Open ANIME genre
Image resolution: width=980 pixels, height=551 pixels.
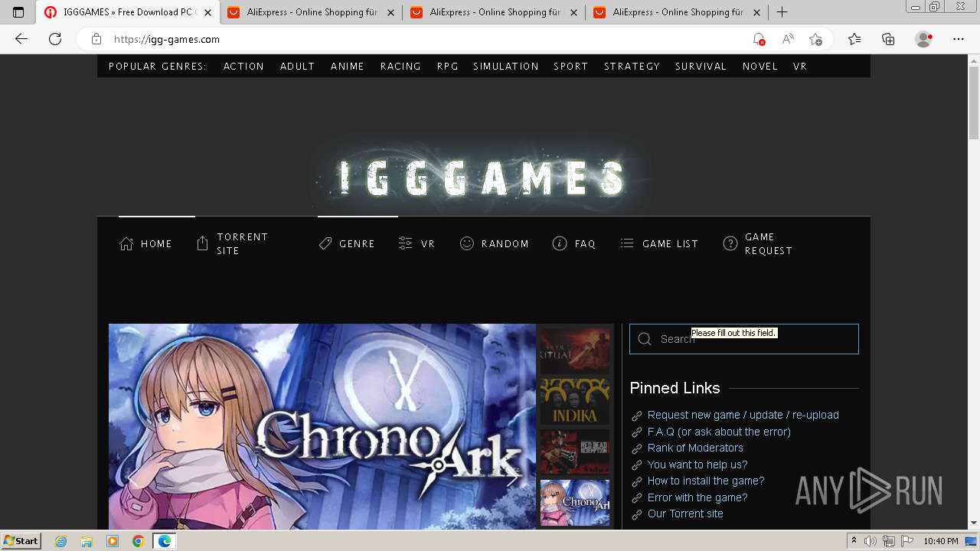tap(347, 67)
